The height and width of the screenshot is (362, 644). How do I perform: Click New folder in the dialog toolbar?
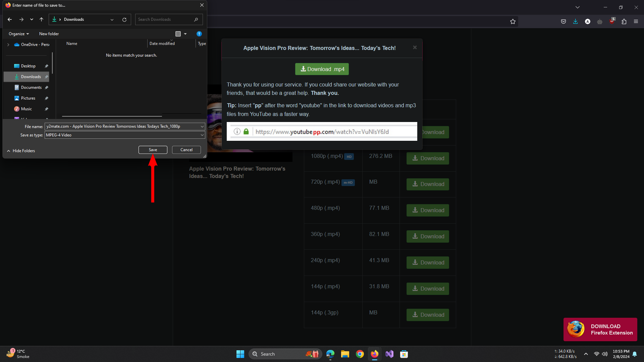[49, 34]
